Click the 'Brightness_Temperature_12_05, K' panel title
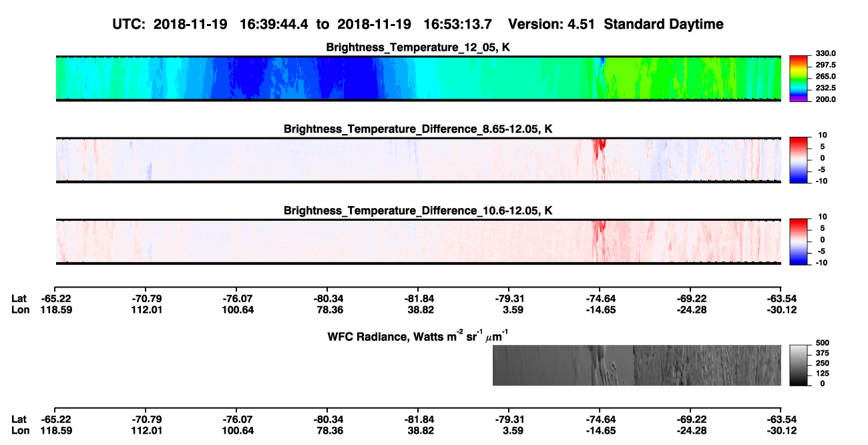This screenshot has height=445, width=868. [x=418, y=47]
